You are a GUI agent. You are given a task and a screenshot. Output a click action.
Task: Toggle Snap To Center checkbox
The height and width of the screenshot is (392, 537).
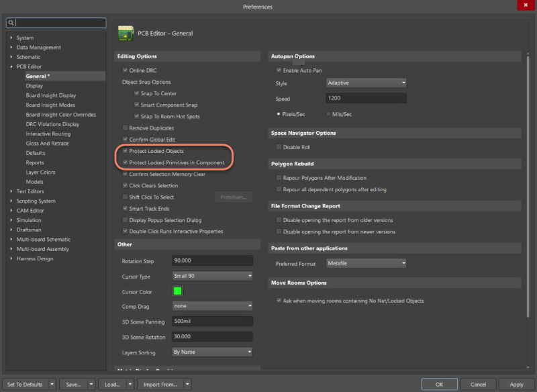pyautogui.click(x=137, y=93)
